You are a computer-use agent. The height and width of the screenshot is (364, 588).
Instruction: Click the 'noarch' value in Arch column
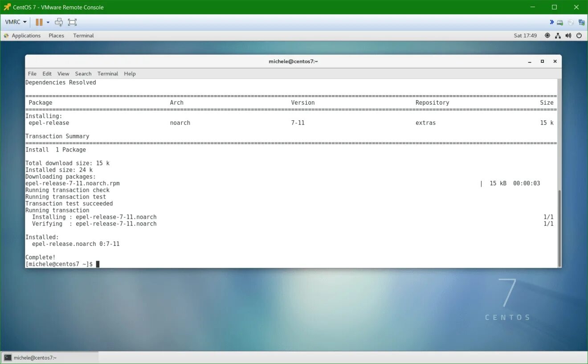click(180, 123)
